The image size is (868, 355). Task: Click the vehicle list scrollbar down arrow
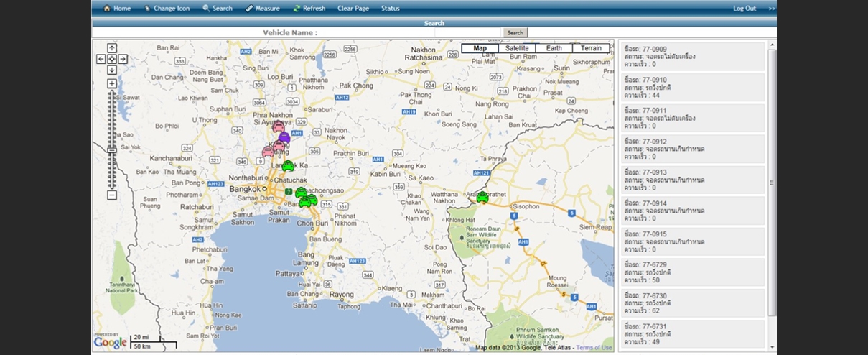[773, 348]
